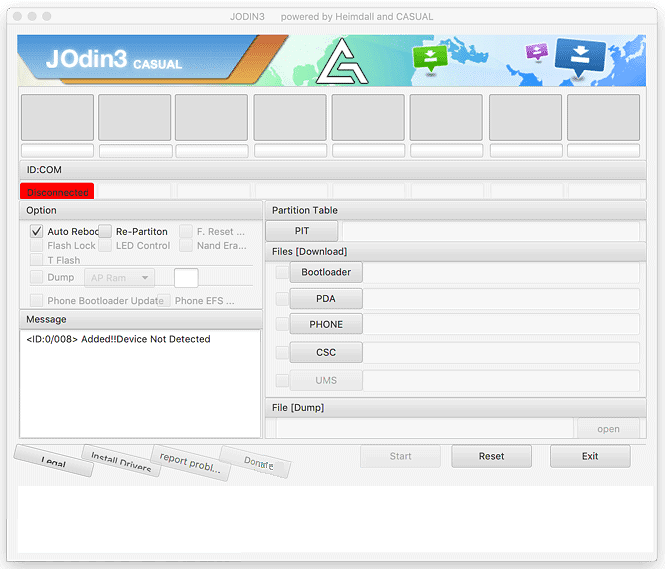Click the PIT button
This screenshot has width=665, height=569.
(x=302, y=231)
